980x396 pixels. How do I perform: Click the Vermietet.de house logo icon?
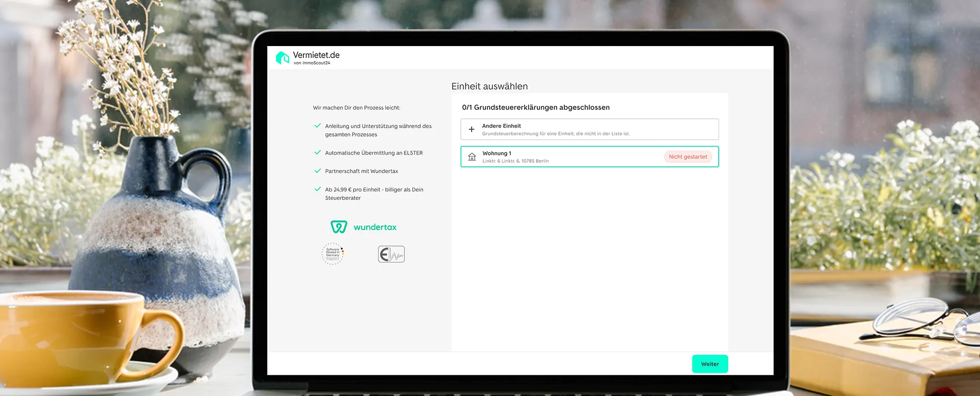[x=283, y=58]
